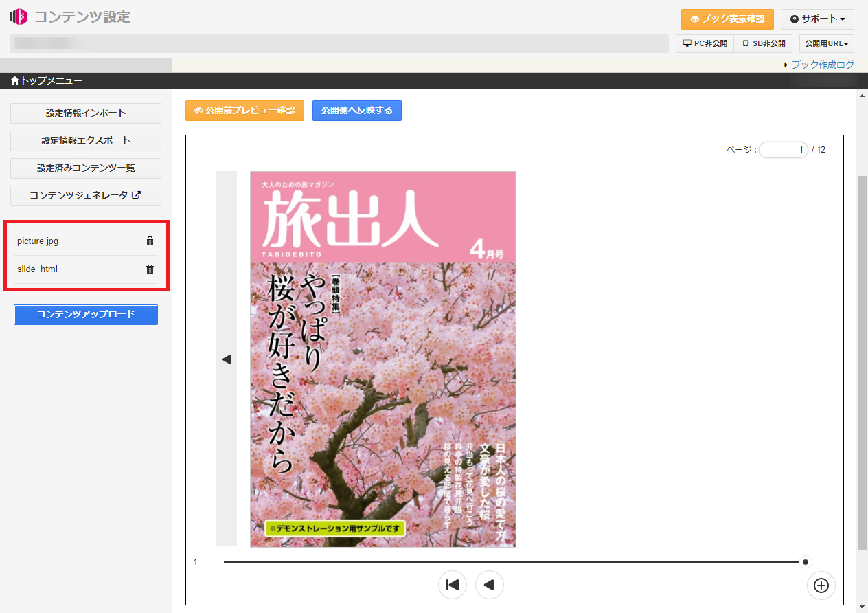Toggle PC非公開 publish status

point(705,43)
